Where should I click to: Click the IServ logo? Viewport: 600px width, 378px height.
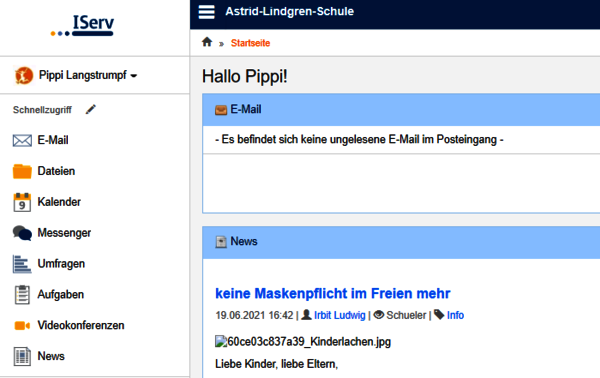tap(83, 26)
